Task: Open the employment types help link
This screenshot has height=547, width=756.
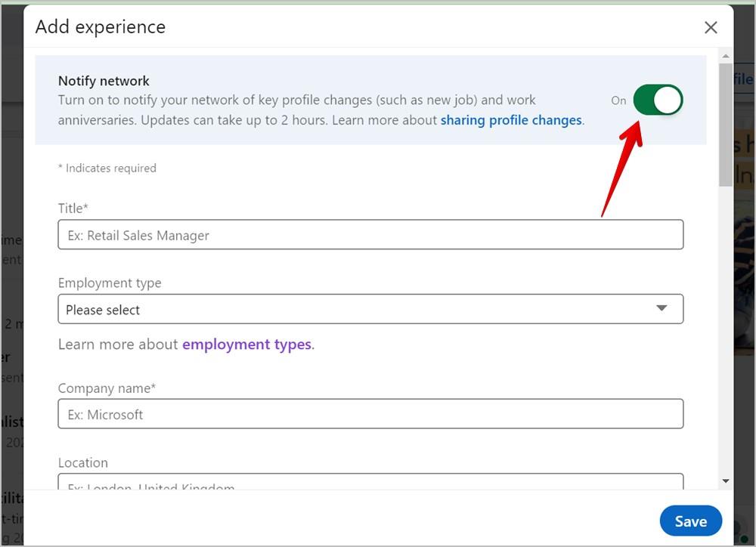Action: coord(247,344)
